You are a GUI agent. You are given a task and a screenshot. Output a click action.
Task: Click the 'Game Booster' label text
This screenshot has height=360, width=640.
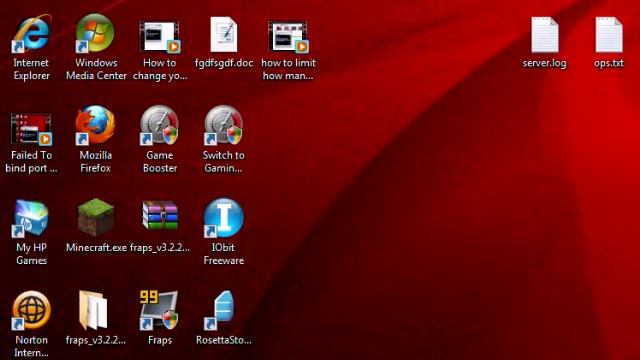point(160,162)
